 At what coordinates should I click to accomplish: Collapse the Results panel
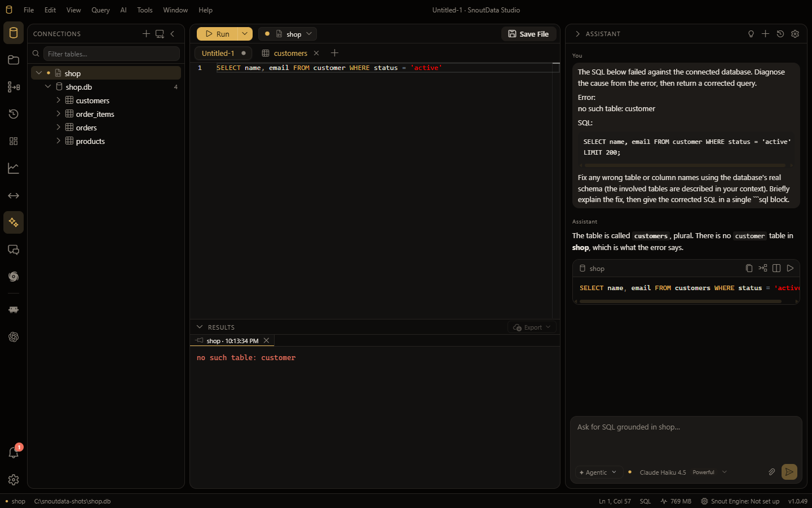coord(200,327)
